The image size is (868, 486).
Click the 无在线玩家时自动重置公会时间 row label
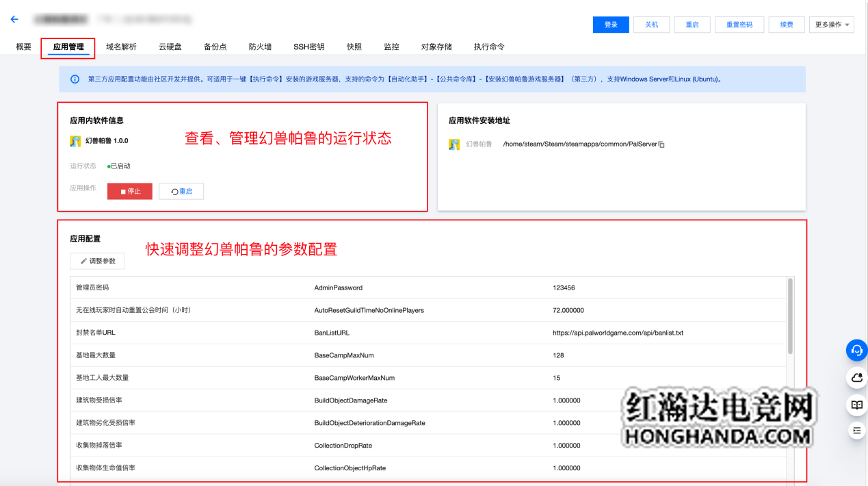coord(133,310)
